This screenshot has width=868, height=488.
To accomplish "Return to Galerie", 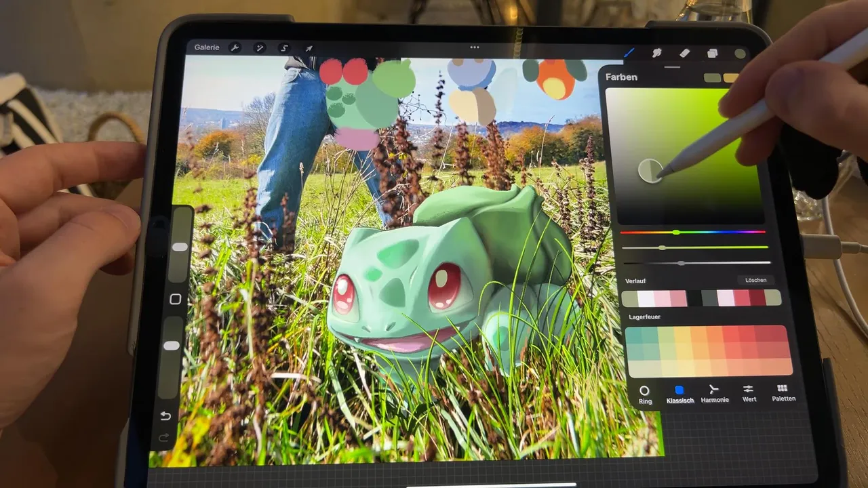I will [207, 47].
